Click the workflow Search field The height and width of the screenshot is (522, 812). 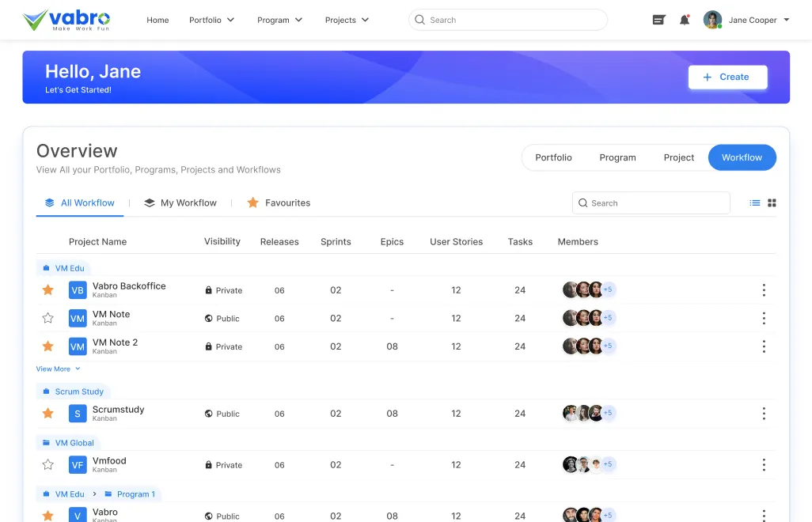click(651, 203)
